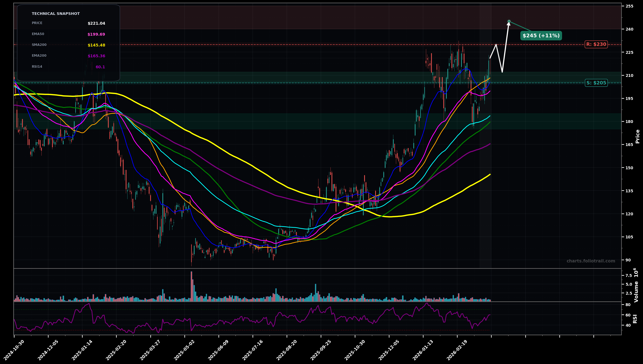Click the circular target marker at arrow tip
This screenshot has width=643, height=364.
click(x=509, y=21)
